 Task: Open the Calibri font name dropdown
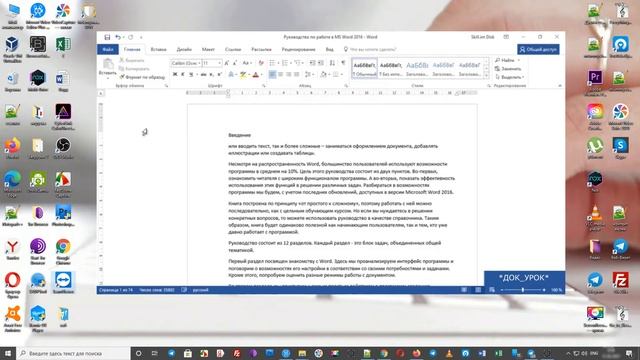click(x=199, y=63)
